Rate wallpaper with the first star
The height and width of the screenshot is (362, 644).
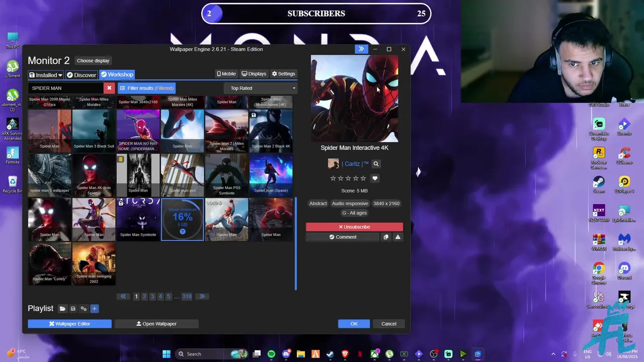[333, 178]
